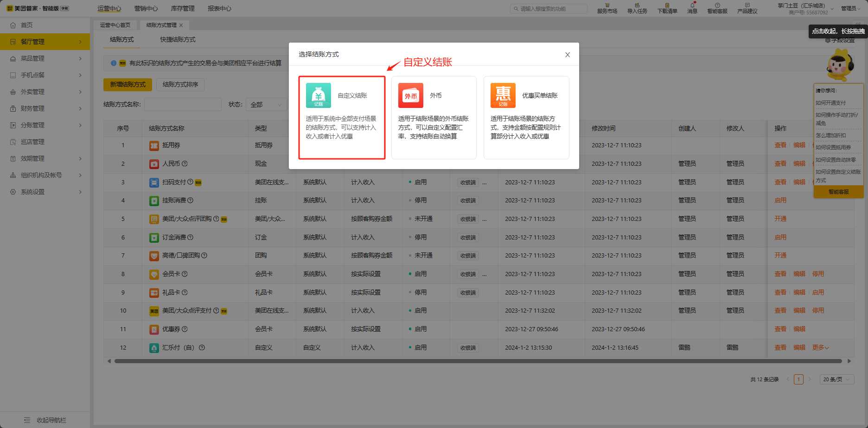The width and height of the screenshot is (868, 428).
Task: Close the 选择结账方式 dialog
Action: (568, 55)
